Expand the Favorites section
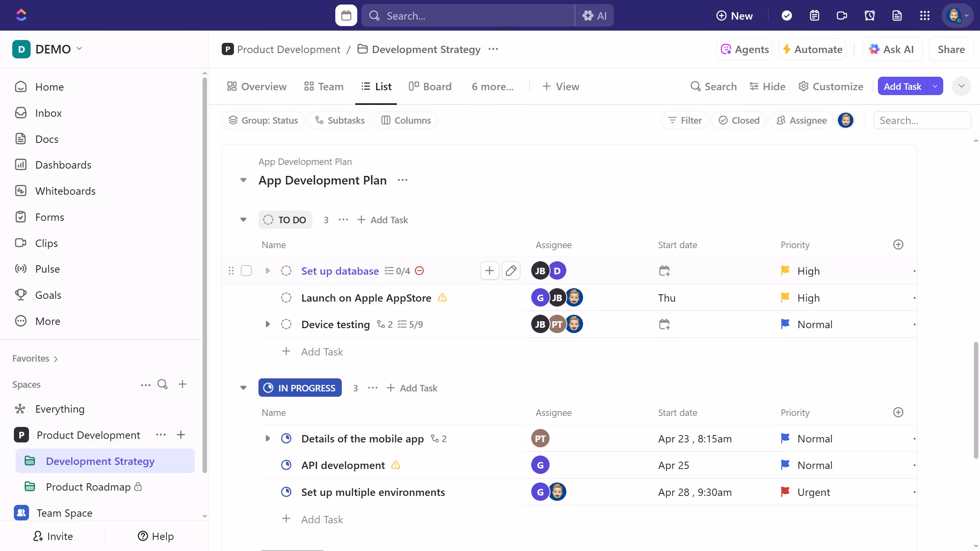980x551 pixels. (x=35, y=359)
